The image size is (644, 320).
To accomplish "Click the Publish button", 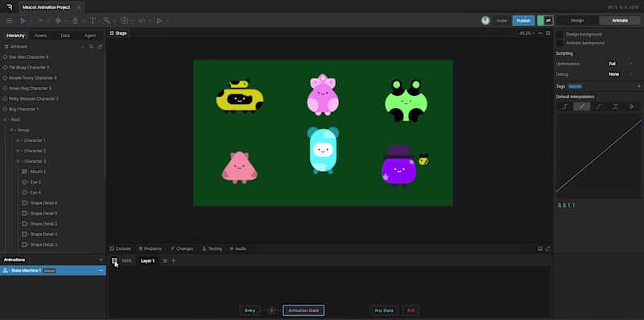I will point(523,21).
